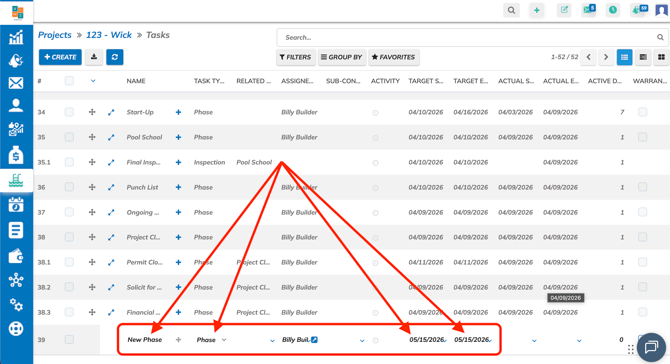Open actual end date dropdown on row 39

579,341
